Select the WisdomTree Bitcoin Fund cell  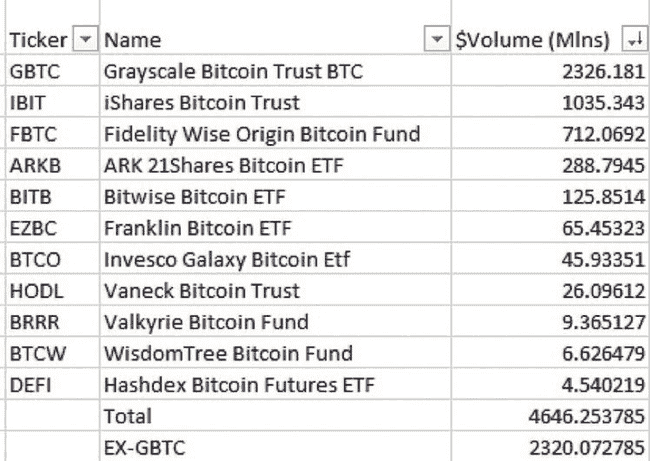pos(228,353)
